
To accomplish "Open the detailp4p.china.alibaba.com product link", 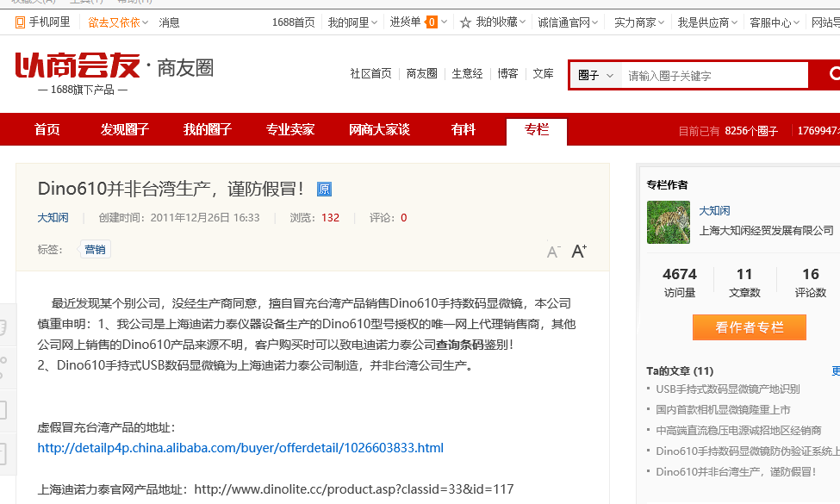I will pyautogui.click(x=240, y=447).
